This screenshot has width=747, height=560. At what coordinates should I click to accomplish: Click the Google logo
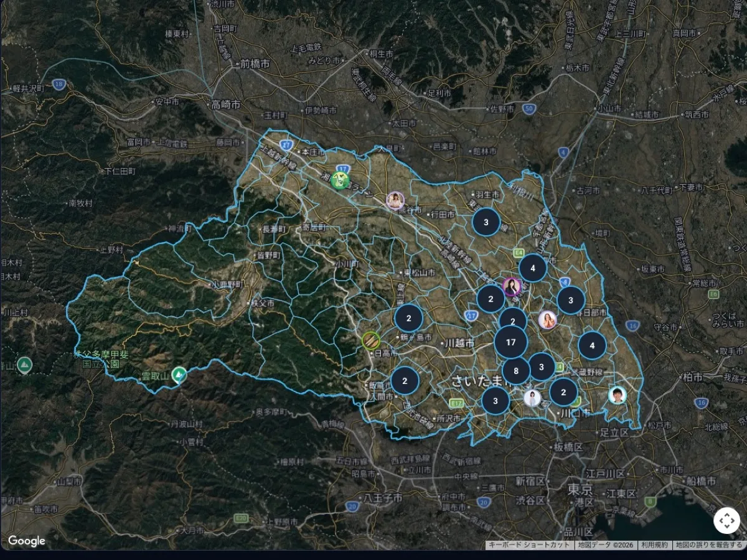(x=27, y=541)
